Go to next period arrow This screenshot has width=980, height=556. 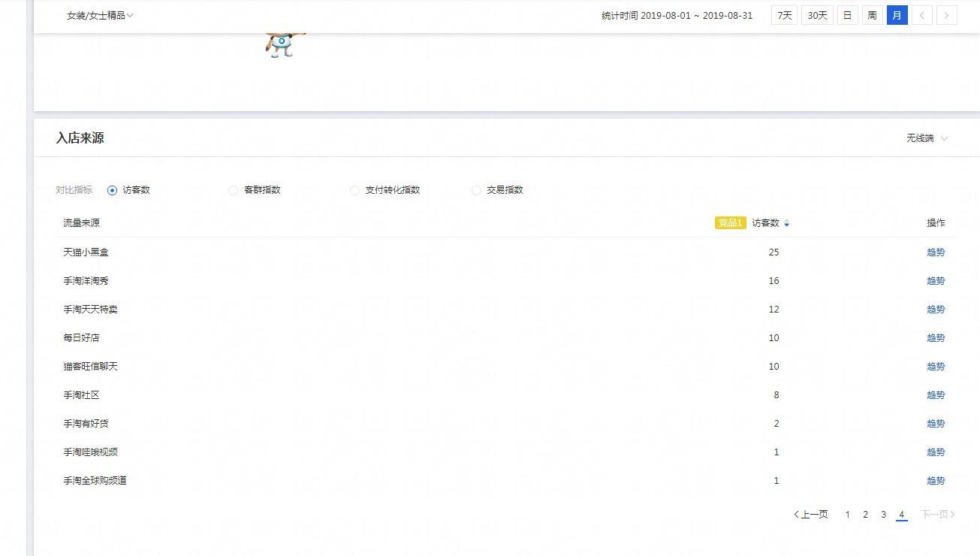tap(946, 15)
